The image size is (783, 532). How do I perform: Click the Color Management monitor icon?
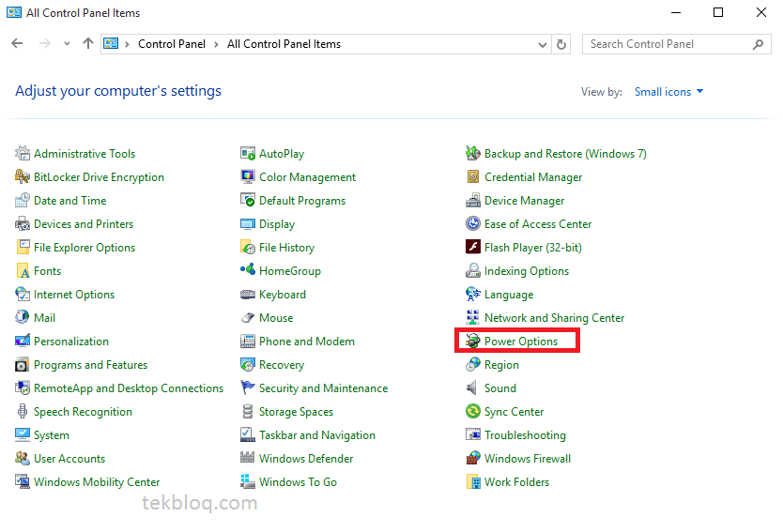(248, 176)
